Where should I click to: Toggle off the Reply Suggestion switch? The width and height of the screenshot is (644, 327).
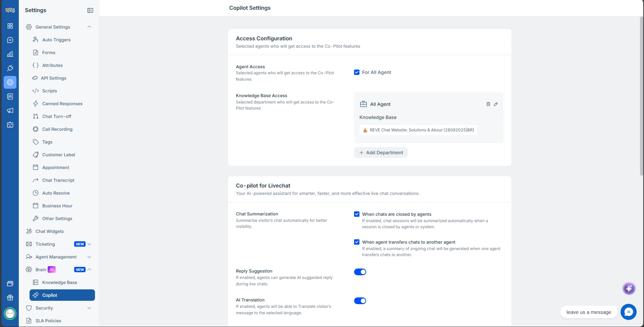click(x=360, y=272)
